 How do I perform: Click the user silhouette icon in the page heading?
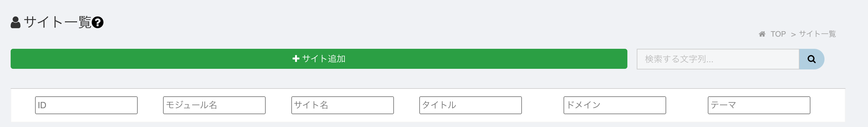[16, 23]
